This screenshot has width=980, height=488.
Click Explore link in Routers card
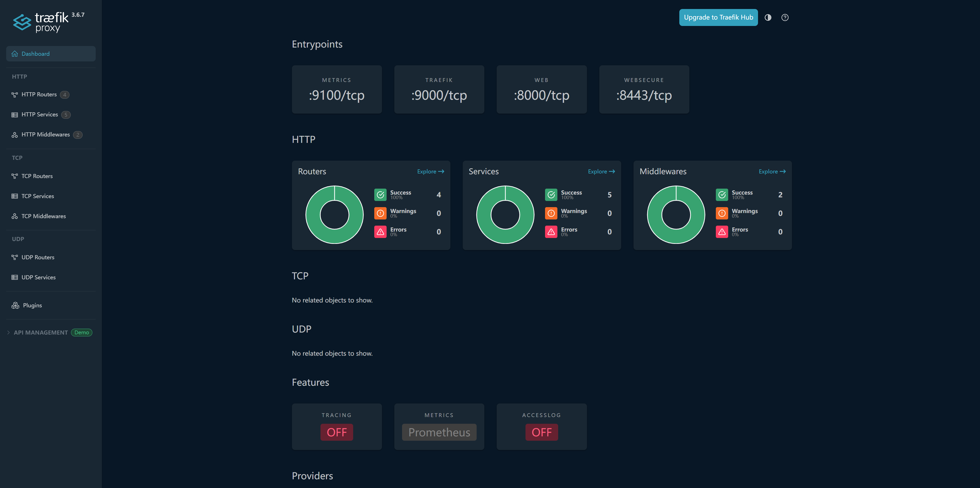coord(430,171)
